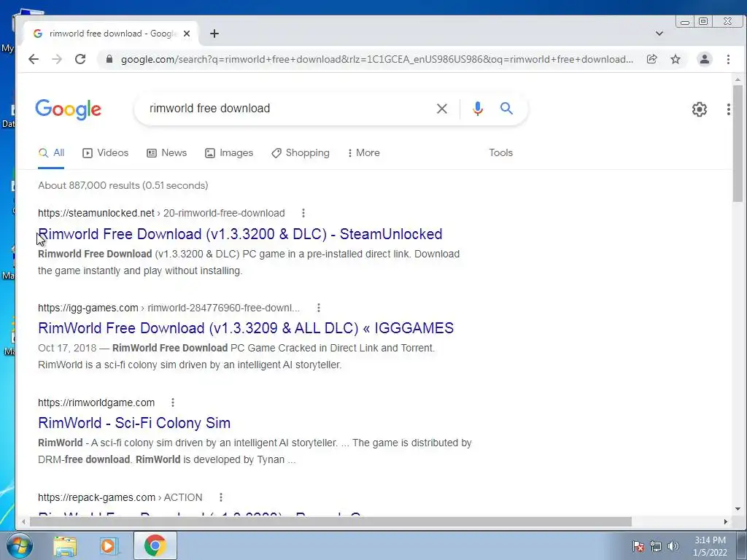Expand the More search categories menu

364,153
